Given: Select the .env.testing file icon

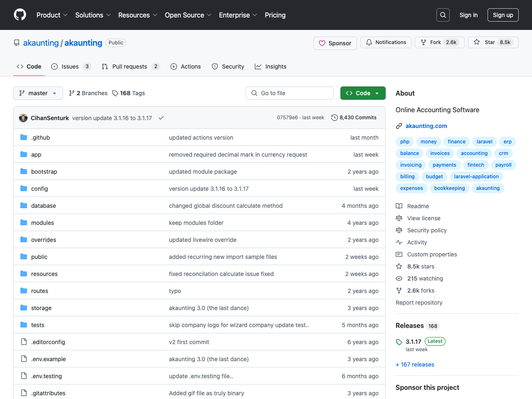Looking at the screenshot, I should [x=24, y=376].
